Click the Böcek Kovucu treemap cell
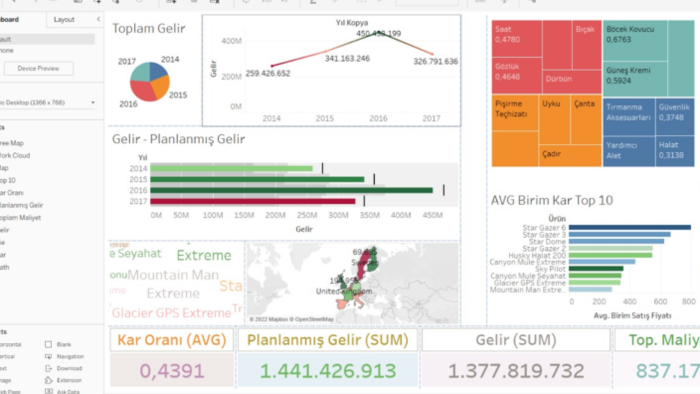700x394 pixels. pyautogui.click(x=635, y=41)
